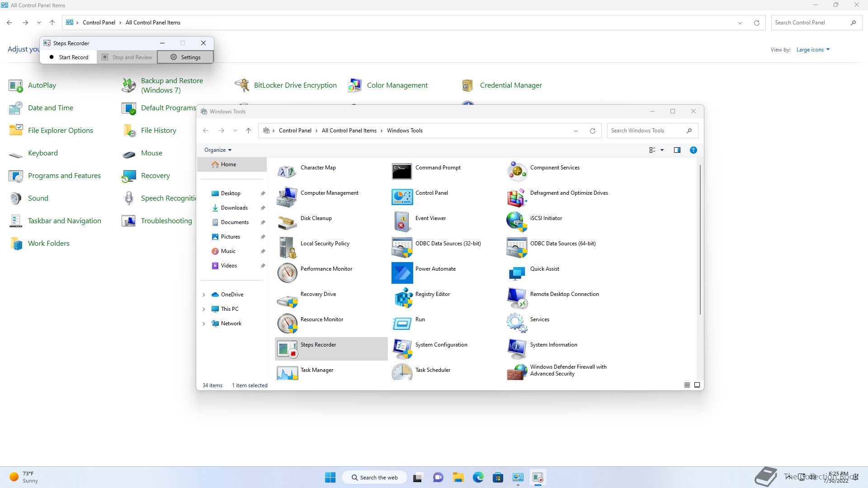Launch Command Prompt from Windows Tools
Viewport: 868px width, 488px height.
point(402,172)
